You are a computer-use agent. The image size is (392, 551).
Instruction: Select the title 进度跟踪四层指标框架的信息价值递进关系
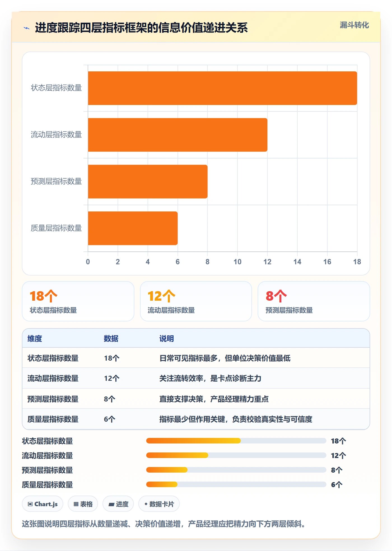click(x=141, y=28)
